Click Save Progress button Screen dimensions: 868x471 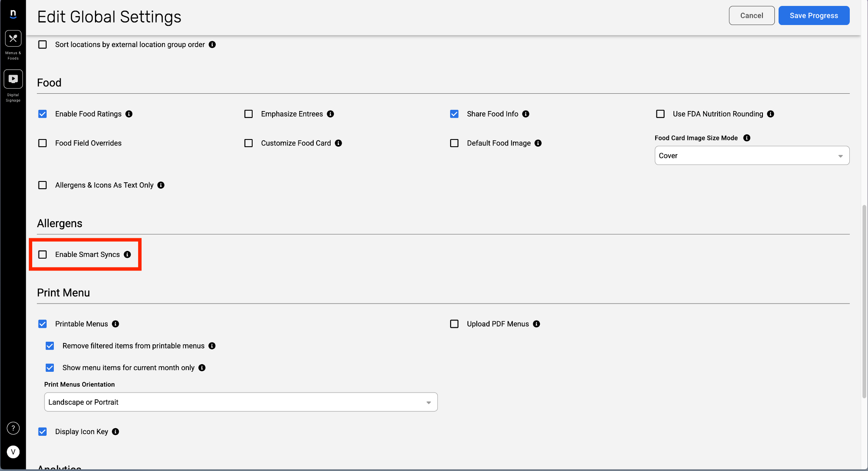pyautogui.click(x=814, y=16)
